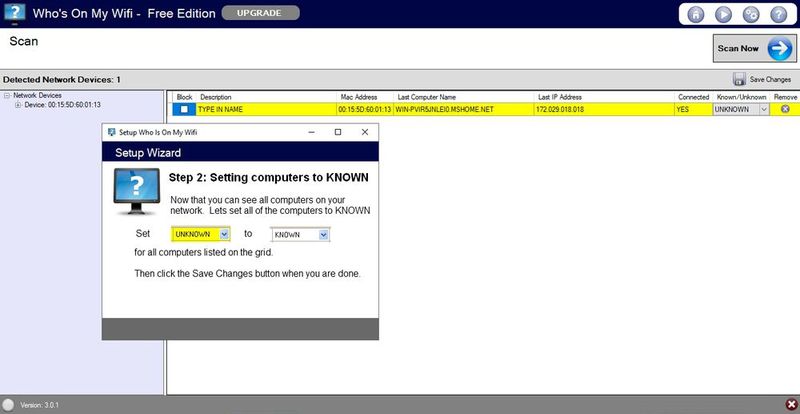The image size is (800, 414).
Task: Toggle the Block checkbox for the device
Action: [x=184, y=109]
